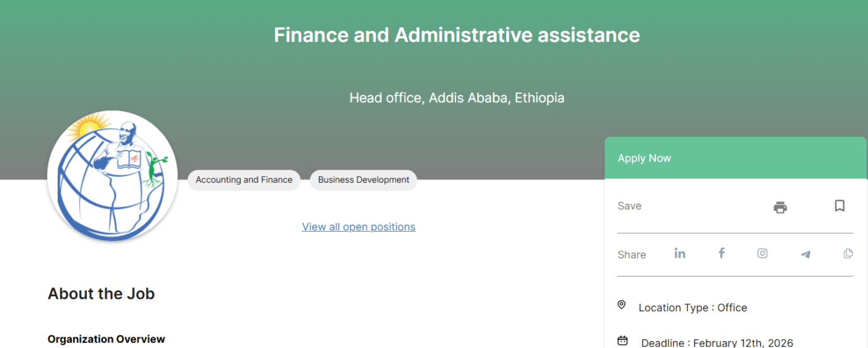Click the organization's globe logo
The image size is (868, 348).
tap(112, 176)
